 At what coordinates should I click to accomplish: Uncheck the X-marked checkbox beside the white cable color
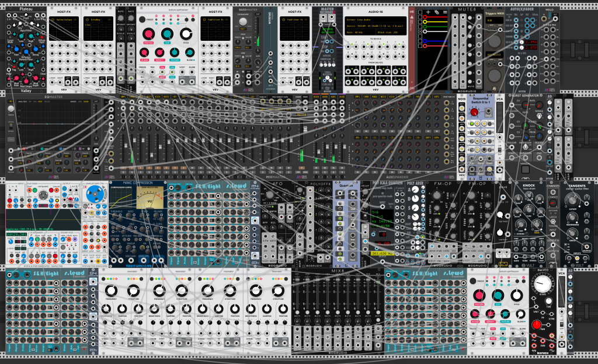420,32
